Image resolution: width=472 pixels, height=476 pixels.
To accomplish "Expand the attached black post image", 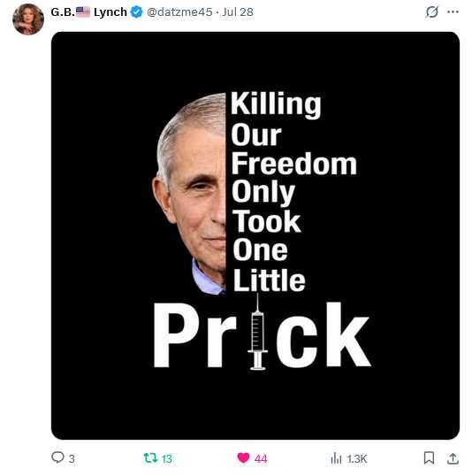I will coord(255,235).
